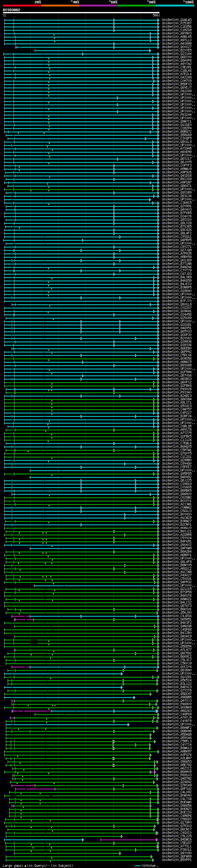The width and height of the screenshot is (197, 868).
Task: Select hit label UniRef100_A9TLL0
Action: pyautogui.click(x=177, y=40)
